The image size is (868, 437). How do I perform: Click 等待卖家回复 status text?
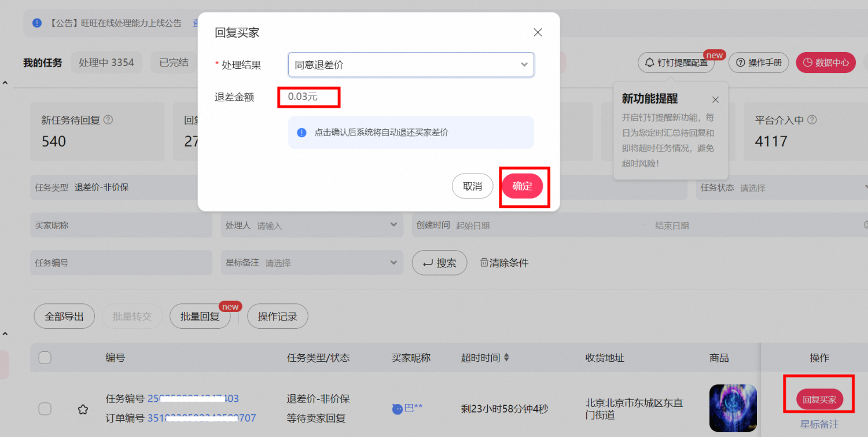(316, 418)
